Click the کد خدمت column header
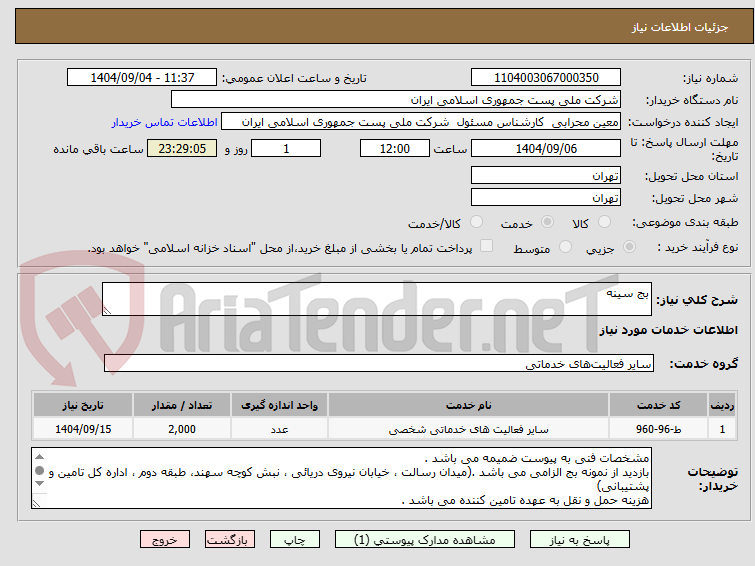755x566 pixels. 658,405
